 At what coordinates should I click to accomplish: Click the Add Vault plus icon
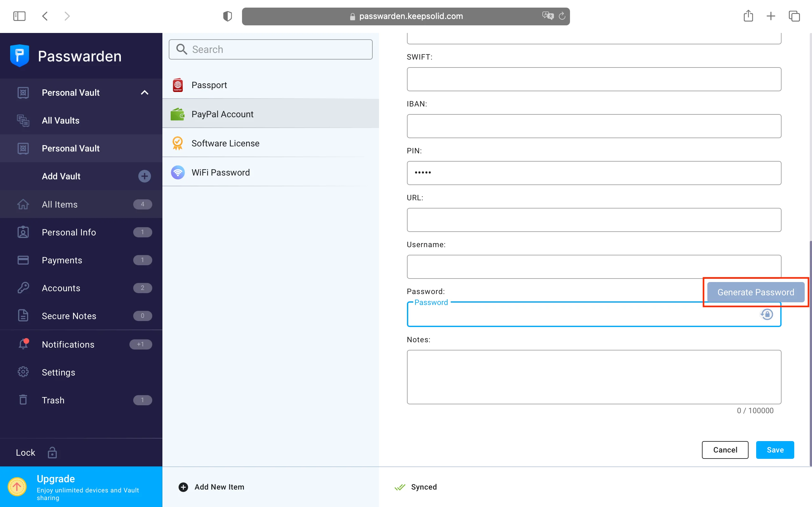(x=144, y=176)
